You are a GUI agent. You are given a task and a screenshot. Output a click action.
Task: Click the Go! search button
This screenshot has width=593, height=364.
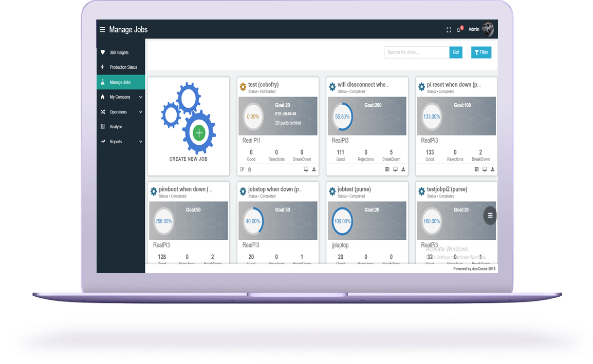[x=456, y=52]
